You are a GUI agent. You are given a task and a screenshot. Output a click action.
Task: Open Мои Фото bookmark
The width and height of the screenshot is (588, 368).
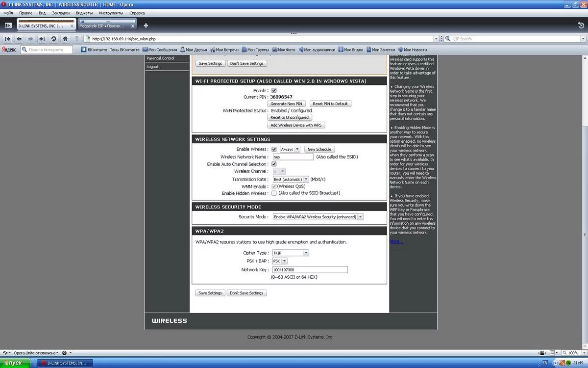coord(284,50)
